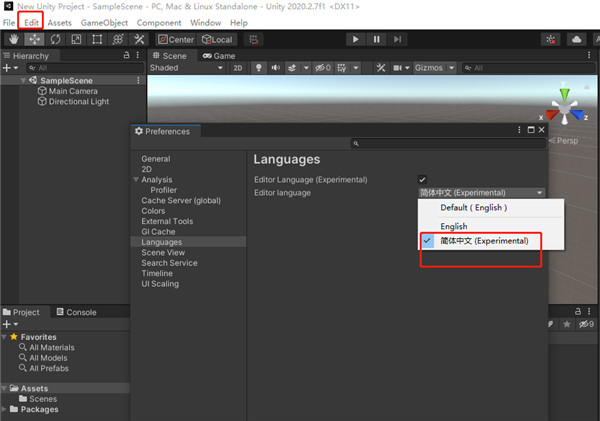Image resolution: width=600 pixels, height=421 pixels.
Task: Open grid settings dropdown arrow
Action: (x=356, y=68)
